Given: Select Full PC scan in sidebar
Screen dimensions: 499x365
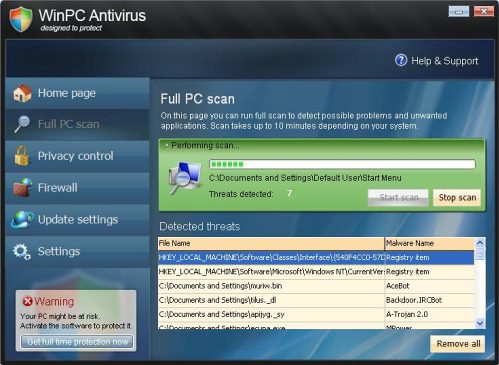Looking at the screenshot, I should 77,124.
